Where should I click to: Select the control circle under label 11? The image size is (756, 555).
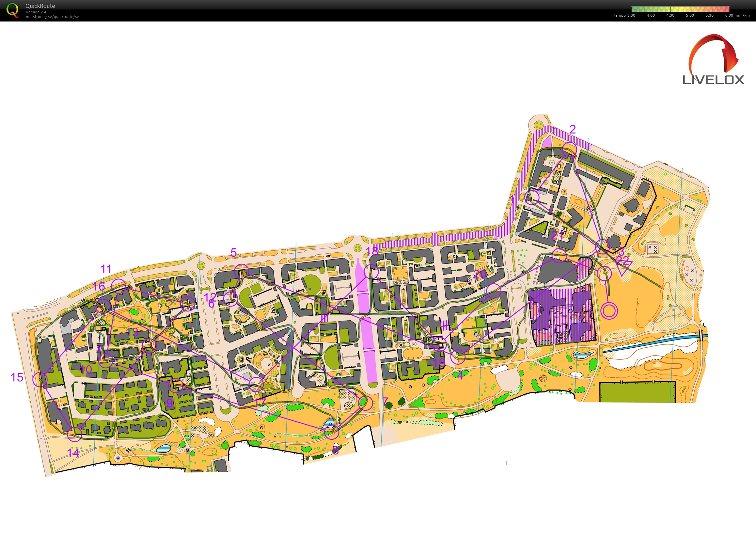tap(118, 286)
